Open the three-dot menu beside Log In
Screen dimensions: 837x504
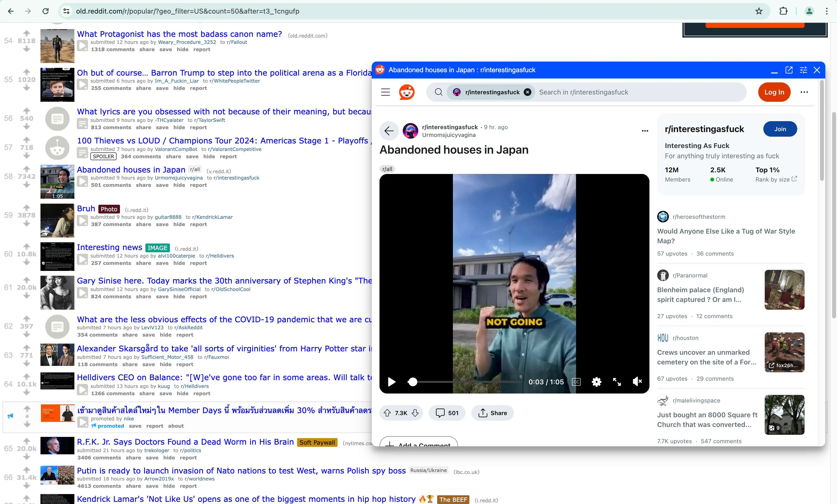pyautogui.click(x=804, y=92)
